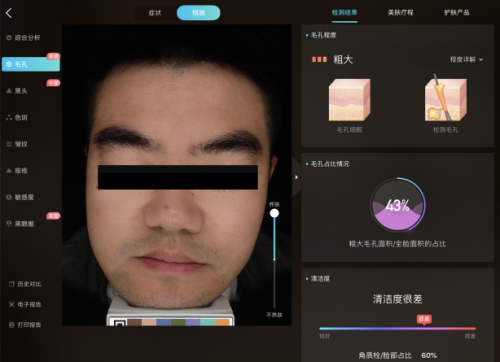Switch to the 症状 symptom view

[155, 13]
